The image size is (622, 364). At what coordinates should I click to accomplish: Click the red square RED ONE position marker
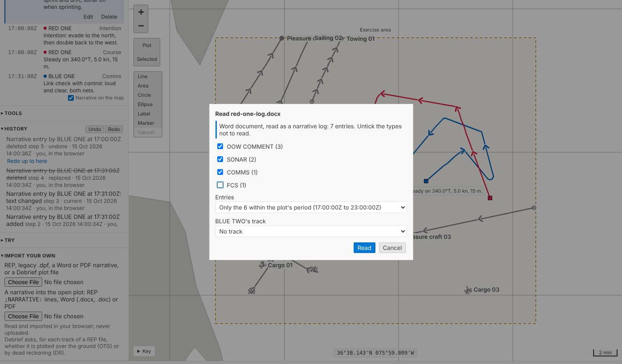point(490,198)
